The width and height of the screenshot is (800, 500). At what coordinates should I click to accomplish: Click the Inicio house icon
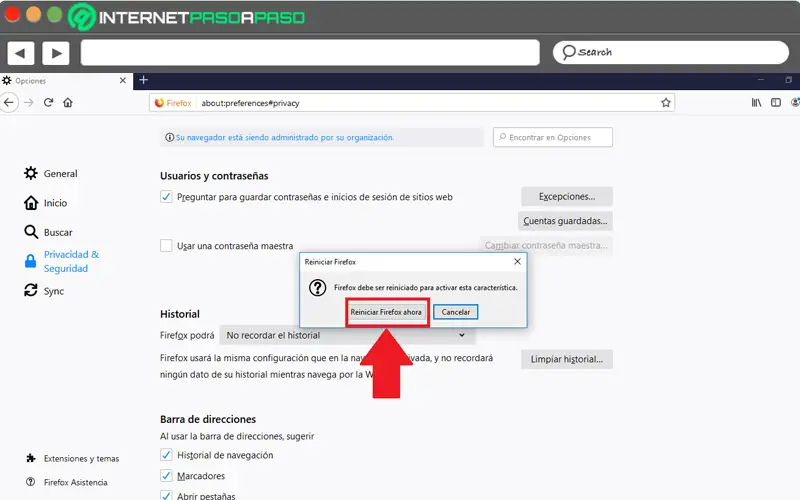(x=31, y=203)
